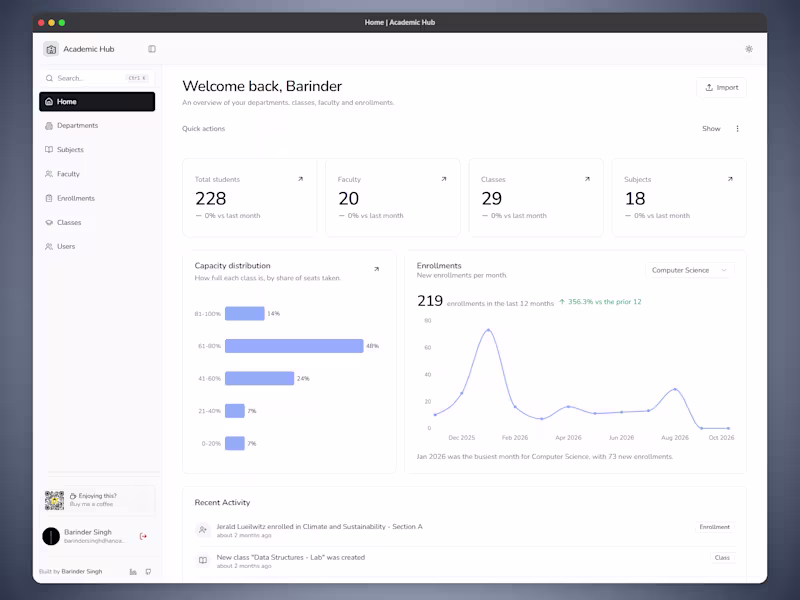Screen dimensions: 800x600
Task: Open the Computer Science department dropdown
Action: pyautogui.click(x=689, y=270)
